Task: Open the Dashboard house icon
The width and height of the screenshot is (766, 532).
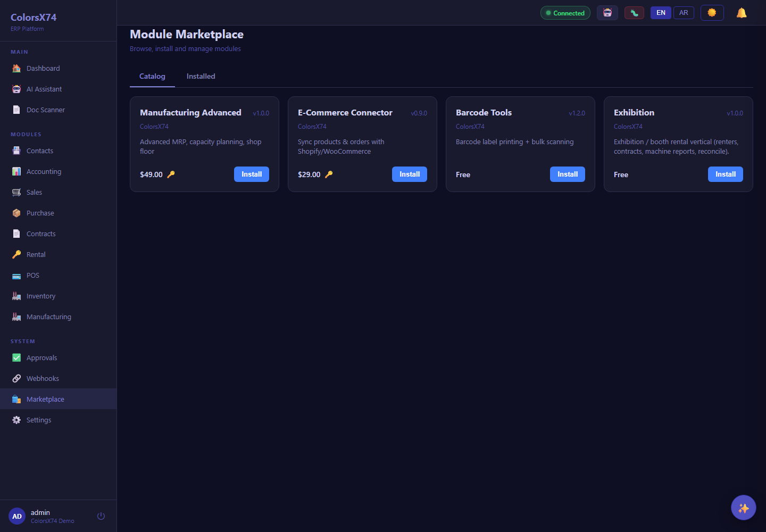Action: 16,69
